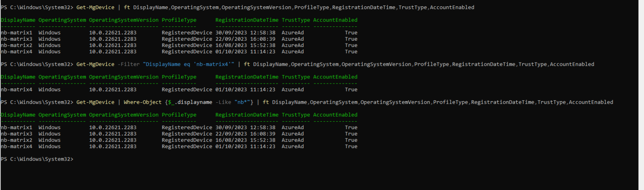Click the DisplayName header in the first table
Image resolution: width=644 pixels, height=190 pixels.
pos(18,20)
